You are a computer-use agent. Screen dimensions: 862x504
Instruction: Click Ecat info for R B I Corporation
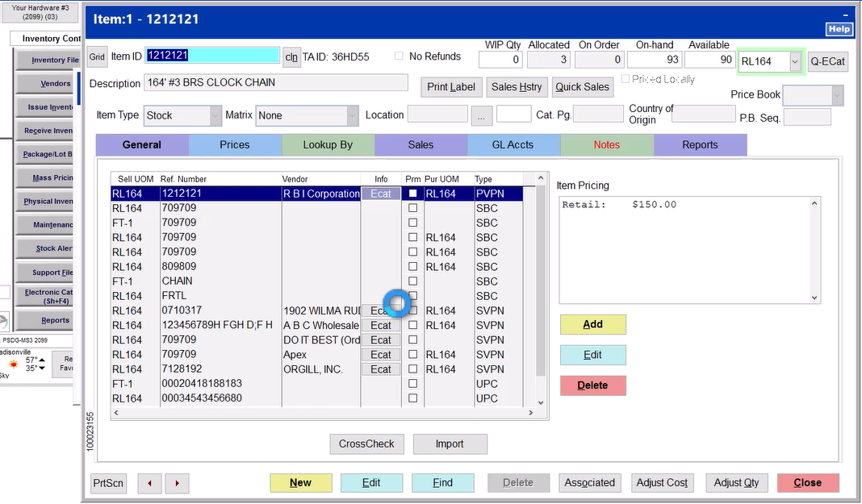(380, 194)
